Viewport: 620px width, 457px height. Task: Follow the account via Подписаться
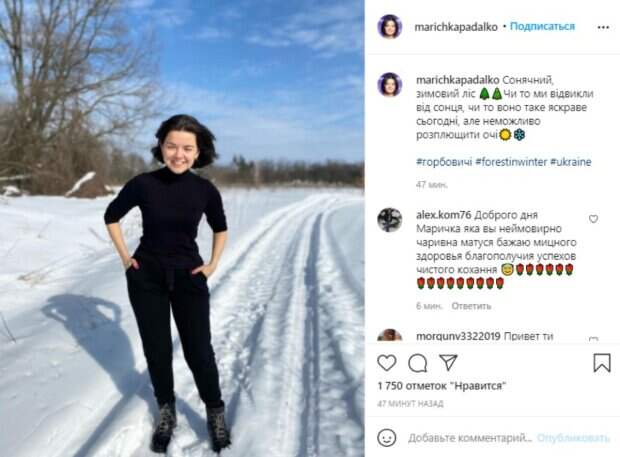click(542, 26)
